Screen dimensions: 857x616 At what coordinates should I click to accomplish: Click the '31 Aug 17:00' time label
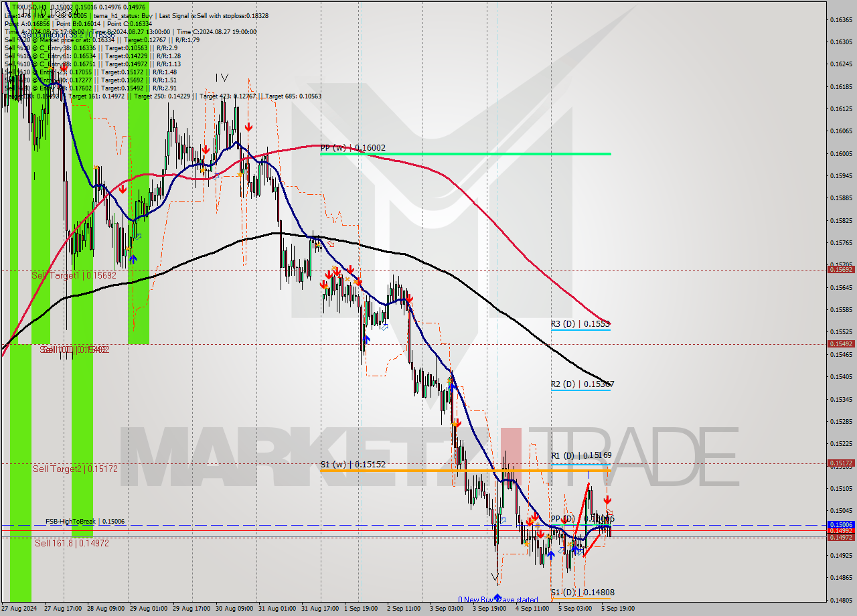(x=320, y=609)
